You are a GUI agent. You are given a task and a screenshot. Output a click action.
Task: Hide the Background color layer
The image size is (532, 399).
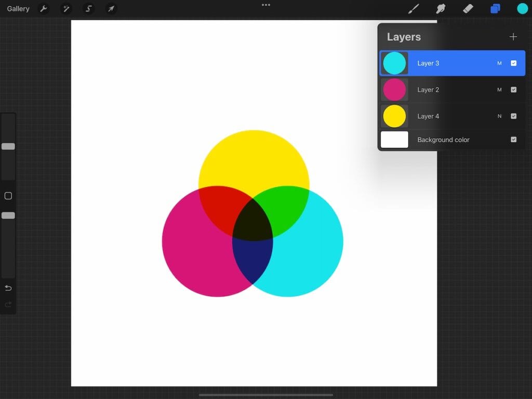point(514,139)
